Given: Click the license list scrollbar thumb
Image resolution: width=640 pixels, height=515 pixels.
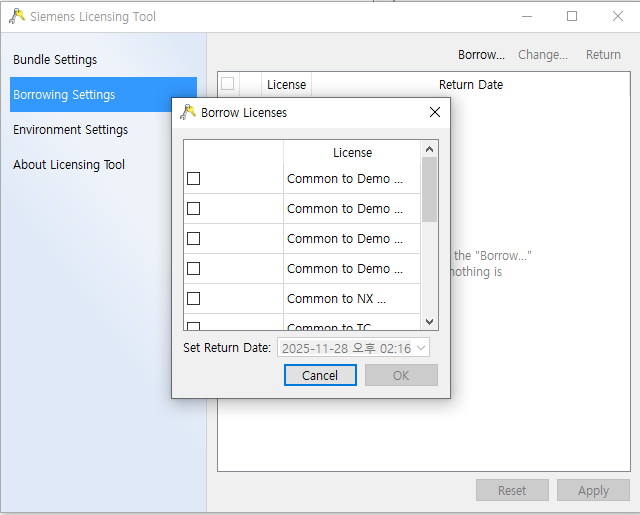Looking at the screenshot, I should (429, 189).
